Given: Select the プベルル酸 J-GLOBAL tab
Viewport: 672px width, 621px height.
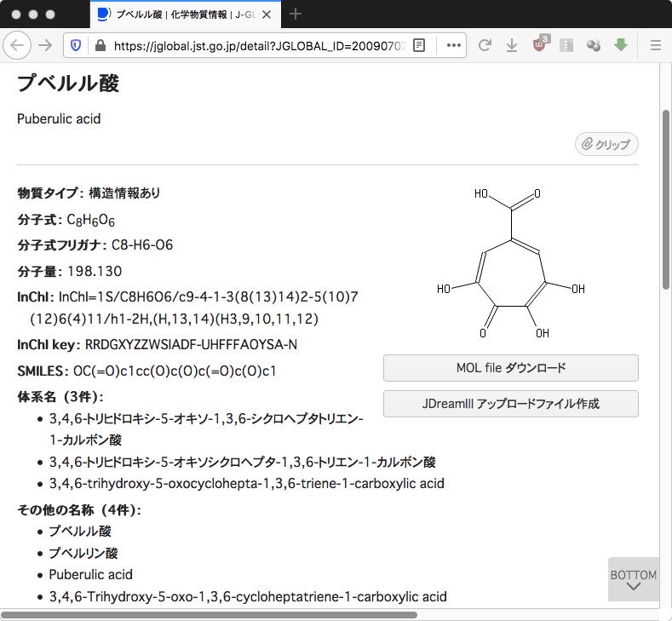Looking at the screenshot, I should tap(186, 14).
